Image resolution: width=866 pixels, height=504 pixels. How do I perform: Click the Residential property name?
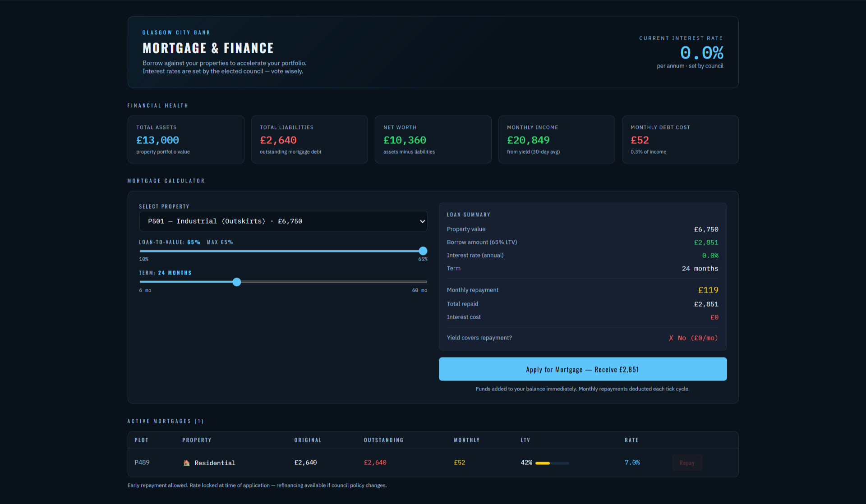pos(215,463)
